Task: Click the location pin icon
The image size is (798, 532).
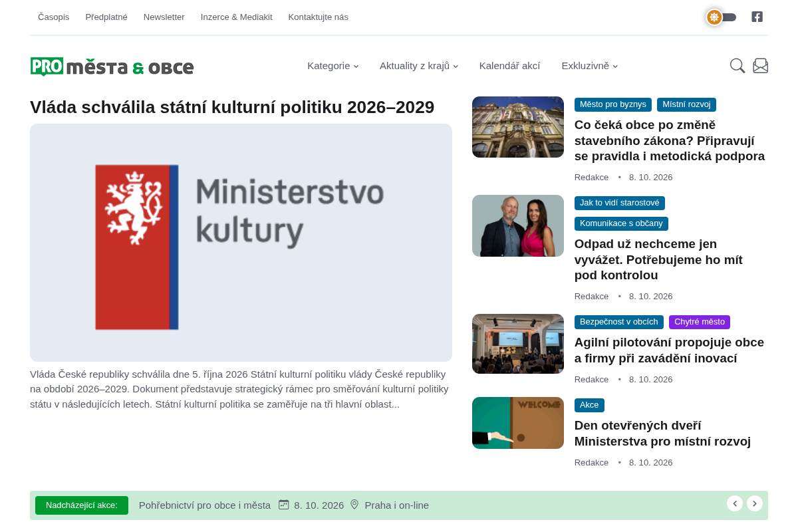Action: pyautogui.click(x=354, y=505)
